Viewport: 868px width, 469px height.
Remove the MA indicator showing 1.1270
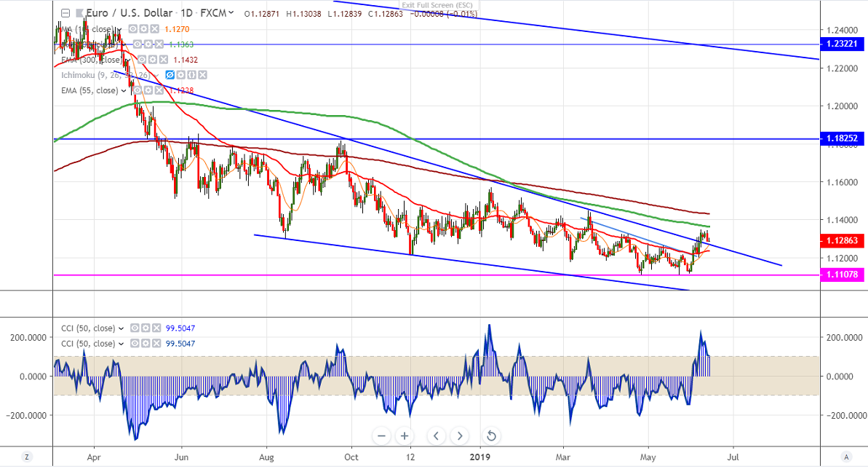(x=154, y=29)
